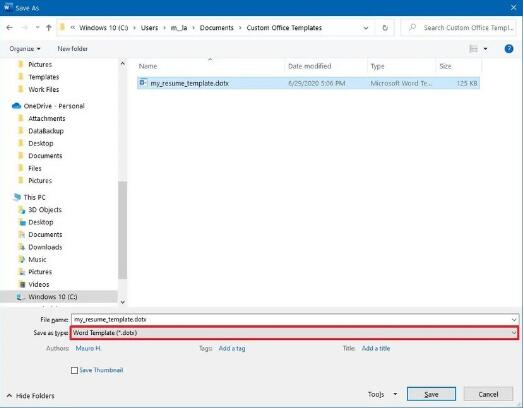Select the This PC computer icon

pyautogui.click(x=17, y=197)
